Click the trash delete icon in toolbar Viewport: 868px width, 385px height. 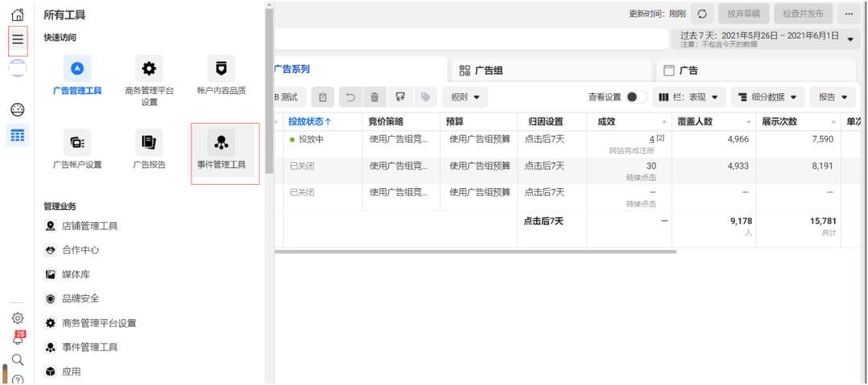point(375,97)
